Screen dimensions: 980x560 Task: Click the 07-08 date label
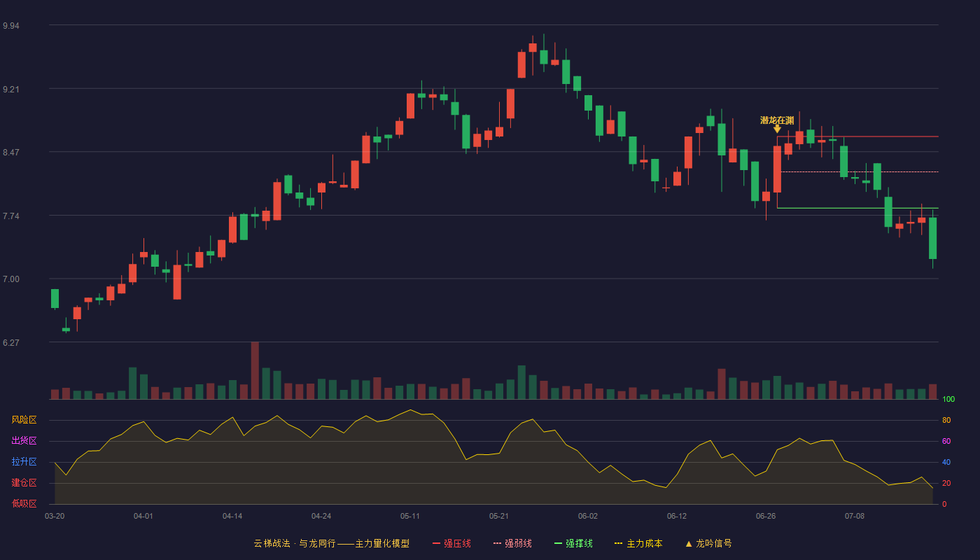(x=855, y=516)
